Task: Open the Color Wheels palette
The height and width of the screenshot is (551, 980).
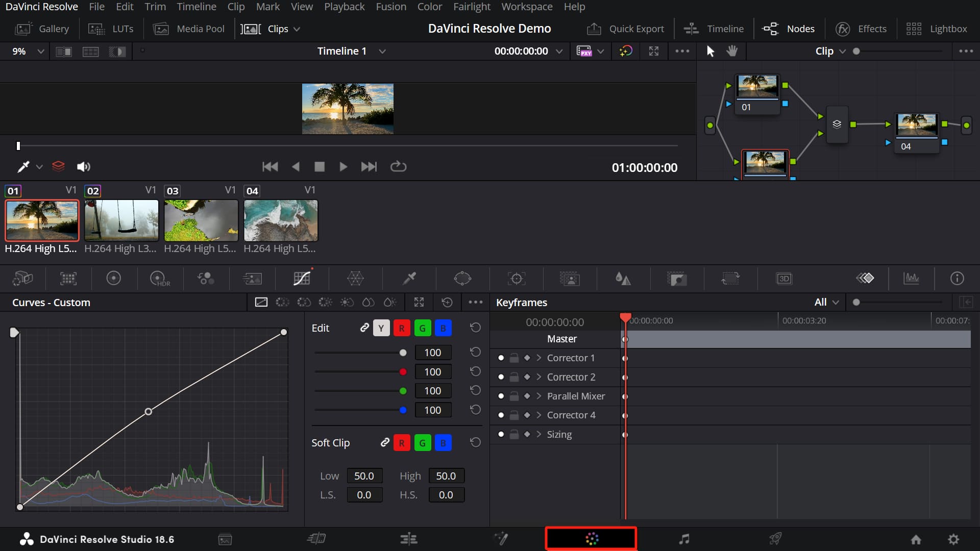Action: (113, 279)
